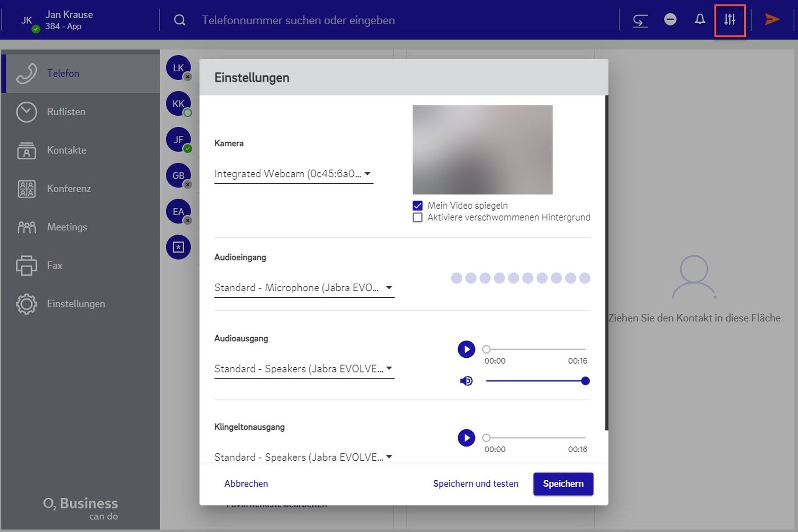Click the Abbrechen link
This screenshot has width=798, height=532.
(246, 484)
